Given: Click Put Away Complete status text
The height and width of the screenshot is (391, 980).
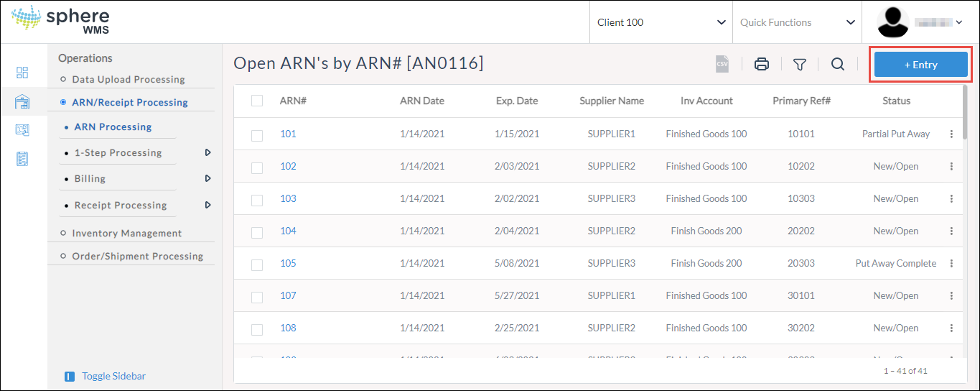Looking at the screenshot, I should [x=896, y=263].
